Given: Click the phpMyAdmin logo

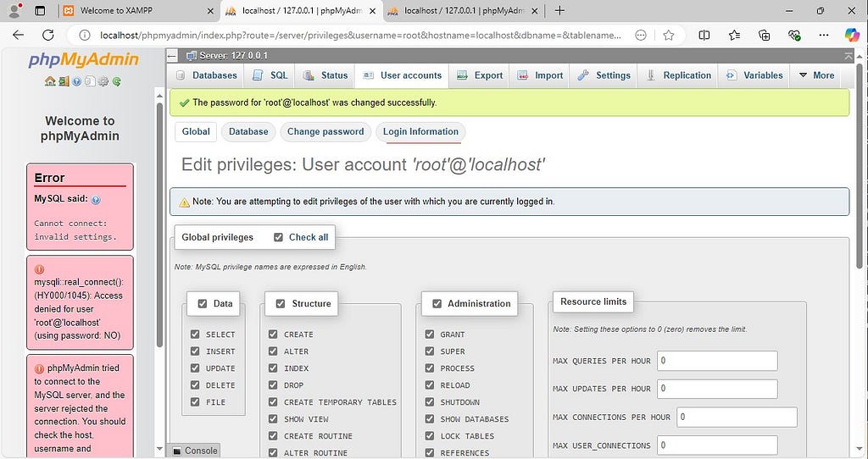Looking at the screenshot, I should click(x=84, y=59).
